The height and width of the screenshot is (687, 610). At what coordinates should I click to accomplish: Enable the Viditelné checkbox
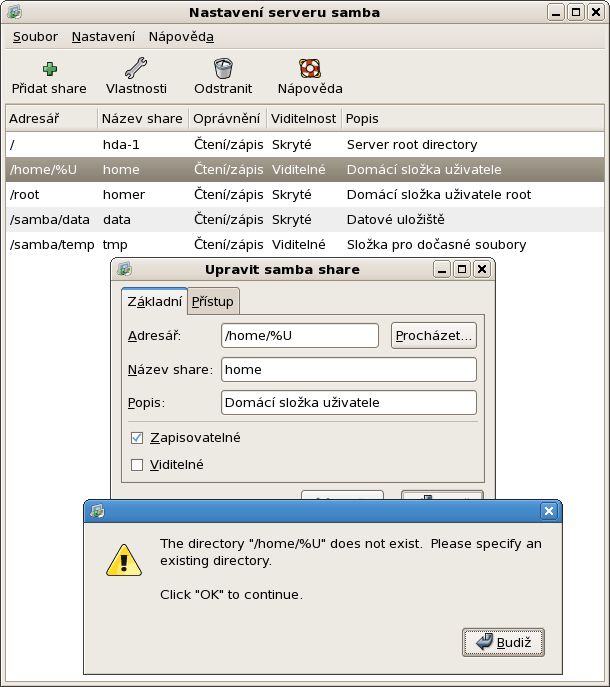(137, 464)
